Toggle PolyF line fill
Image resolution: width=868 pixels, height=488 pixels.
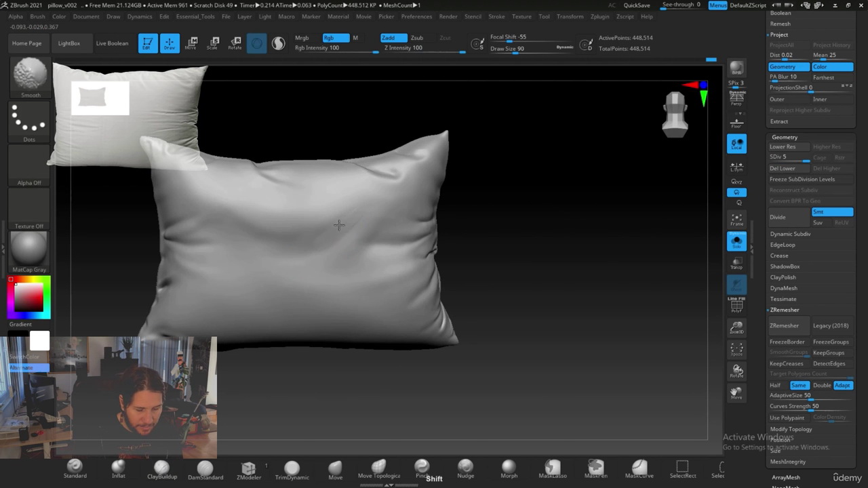pos(736,306)
